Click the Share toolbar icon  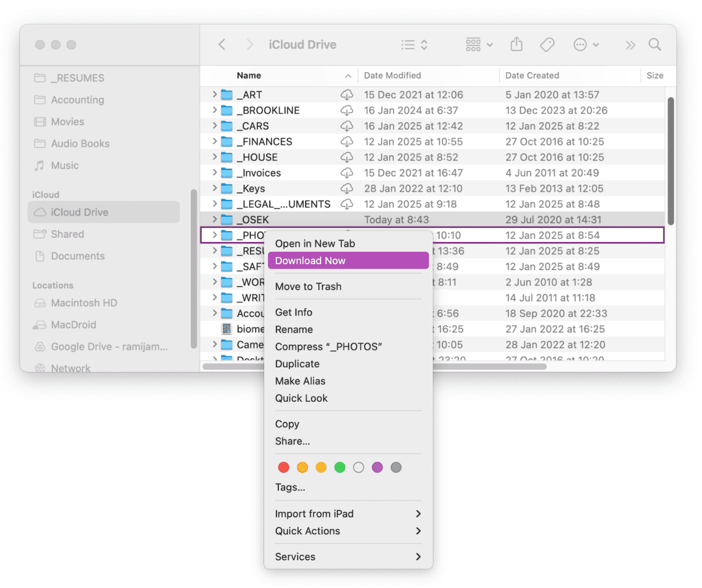pos(516,44)
